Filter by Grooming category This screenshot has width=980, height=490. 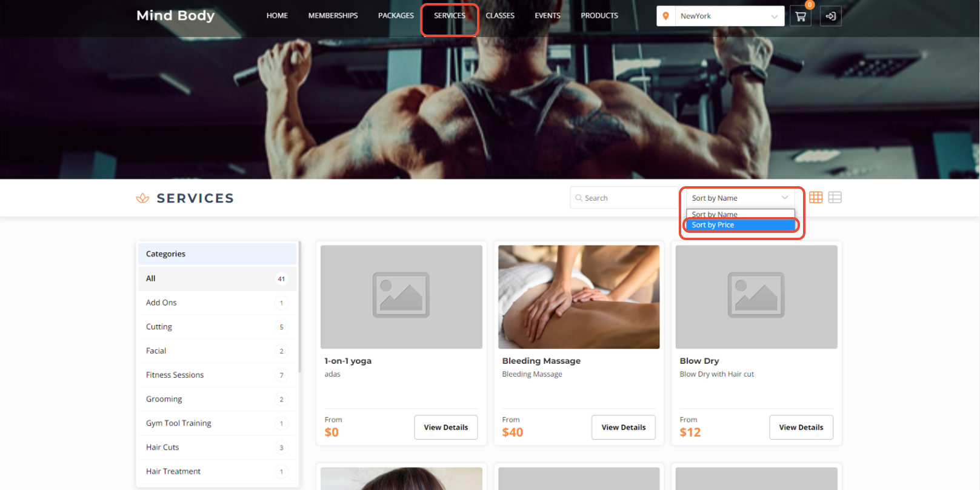click(x=217, y=399)
